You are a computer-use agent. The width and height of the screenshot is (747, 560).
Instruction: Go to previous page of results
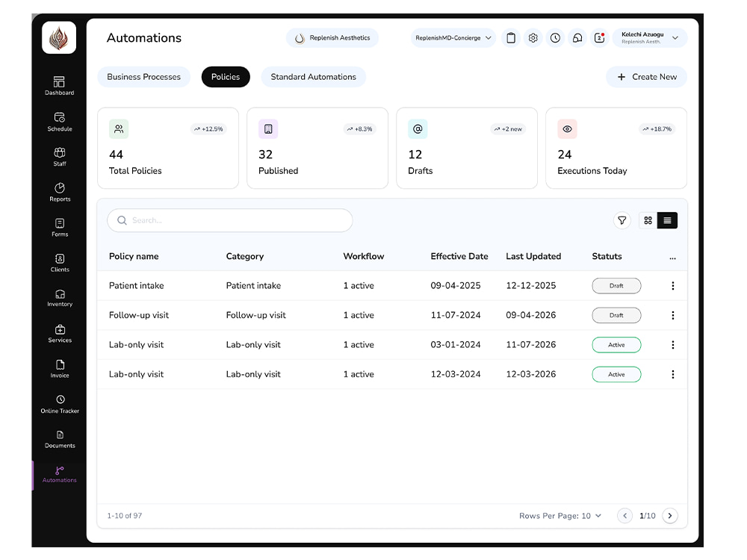[x=625, y=516]
